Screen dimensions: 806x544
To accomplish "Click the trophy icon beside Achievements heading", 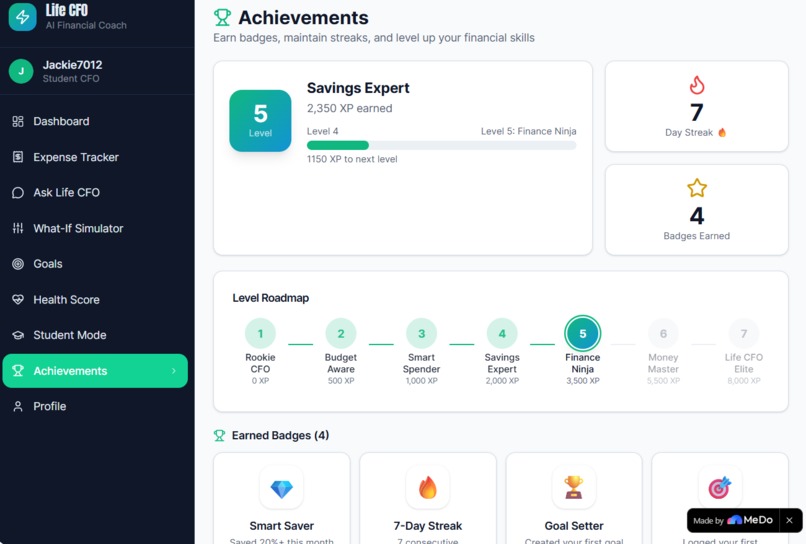I will point(222,17).
